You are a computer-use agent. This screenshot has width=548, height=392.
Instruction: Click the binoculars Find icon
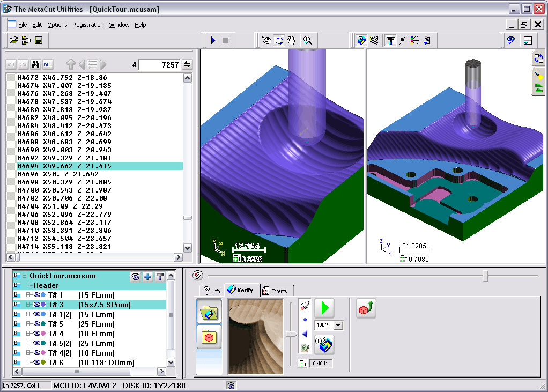[x=36, y=64]
